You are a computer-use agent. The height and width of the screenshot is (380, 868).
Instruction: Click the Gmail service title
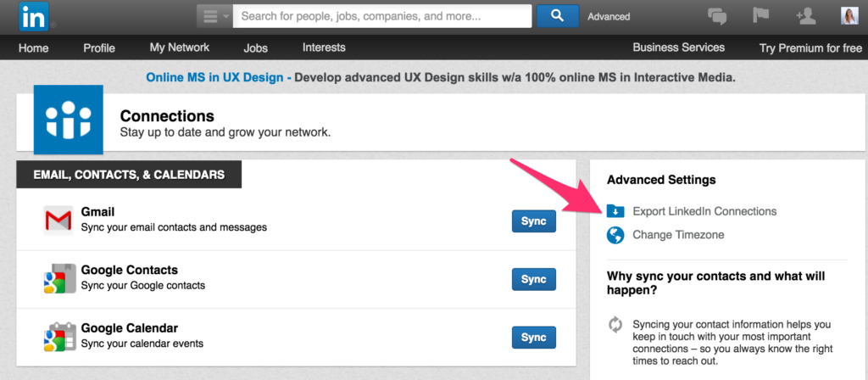(97, 211)
